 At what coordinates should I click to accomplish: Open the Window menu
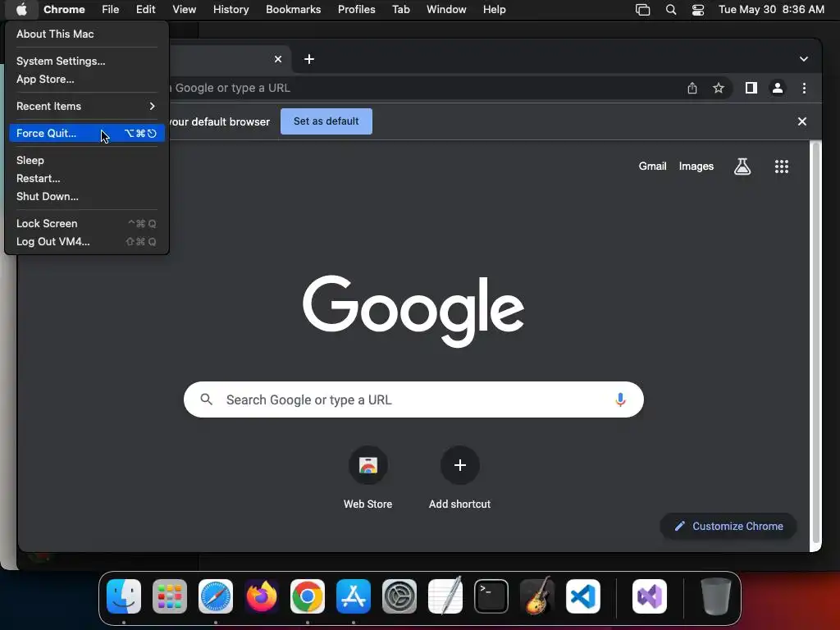tap(446, 10)
